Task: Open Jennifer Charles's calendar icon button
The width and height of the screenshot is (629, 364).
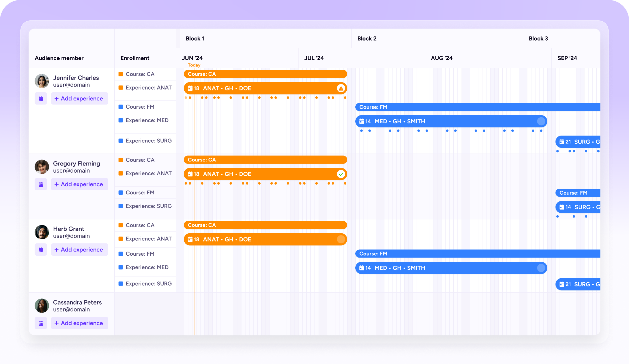Action: (41, 99)
